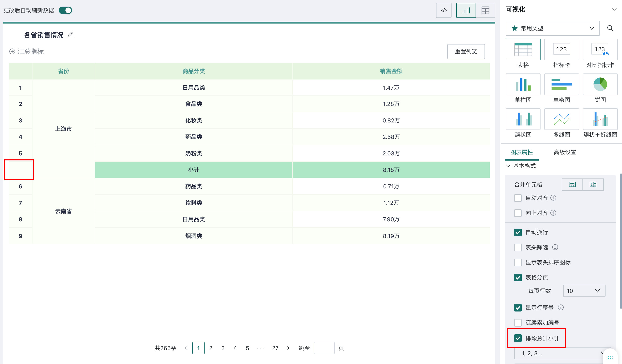Open the floating dots widget at bottom right
Image resolution: width=622 pixels, height=364 pixels.
point(610,357)
